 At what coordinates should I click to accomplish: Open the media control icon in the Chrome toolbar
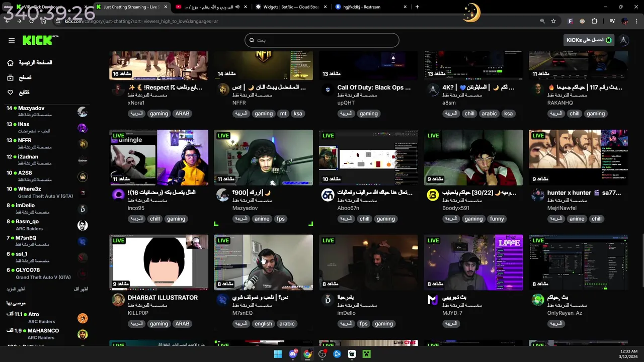pos(612,21)
